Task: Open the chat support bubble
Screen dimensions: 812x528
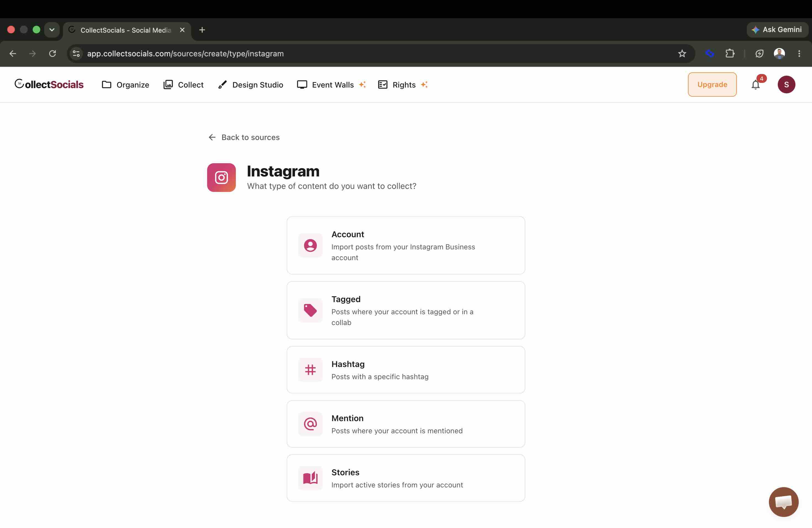Action: pos(783,502)
